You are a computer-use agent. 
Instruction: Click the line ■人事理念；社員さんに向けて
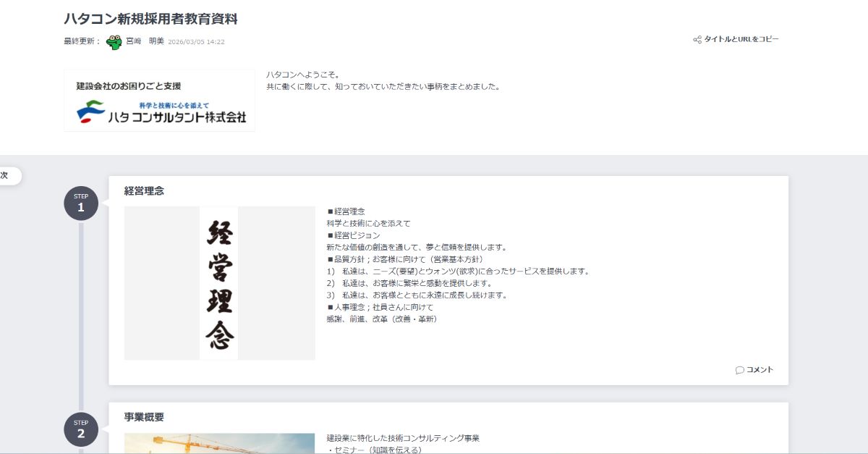[x=380, y=307]
